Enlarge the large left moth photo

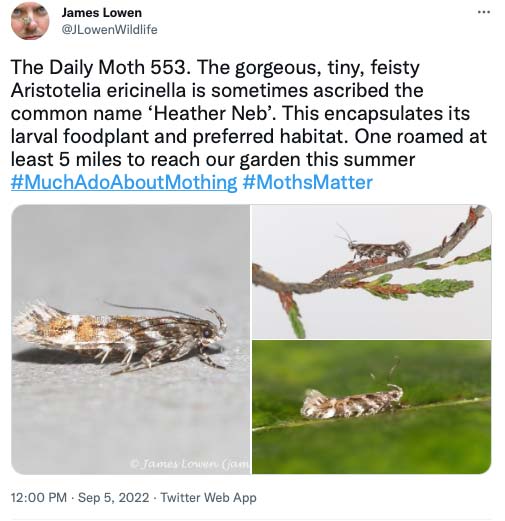coord(131,339)
